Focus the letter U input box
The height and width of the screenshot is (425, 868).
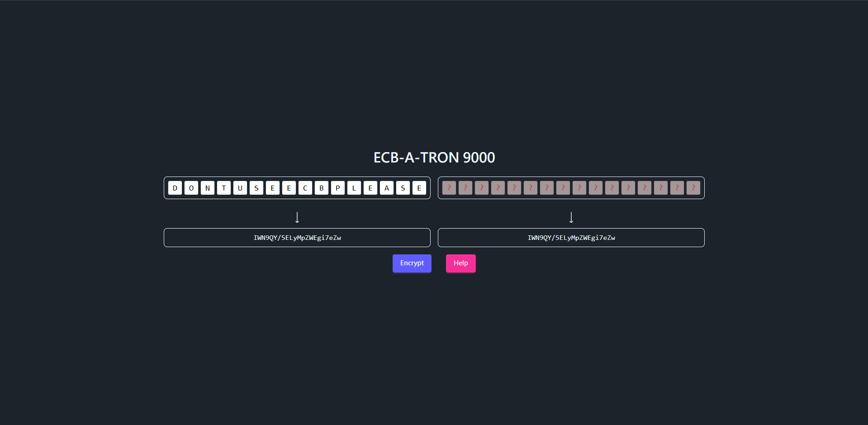tap(240, 188)
